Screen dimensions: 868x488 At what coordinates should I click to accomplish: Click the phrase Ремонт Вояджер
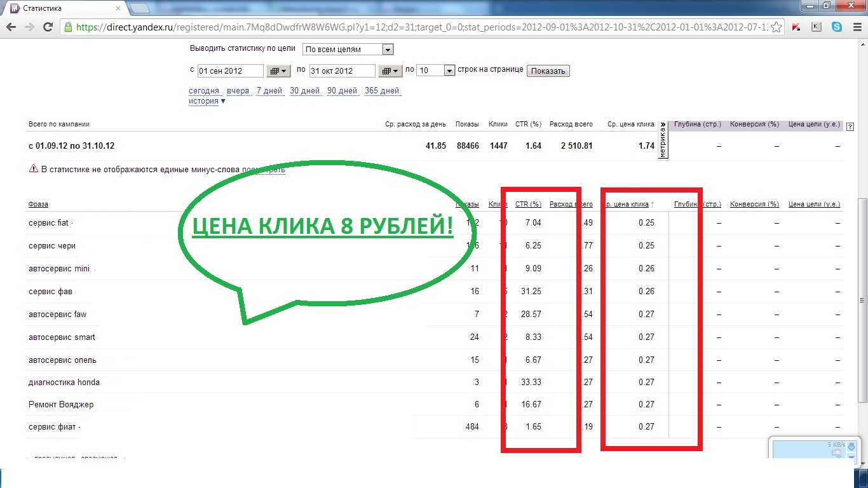click(61, 404)
